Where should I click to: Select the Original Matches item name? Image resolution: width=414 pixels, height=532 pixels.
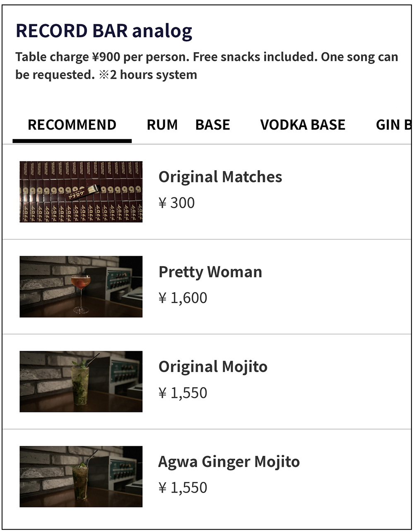(x=220, y=177)
